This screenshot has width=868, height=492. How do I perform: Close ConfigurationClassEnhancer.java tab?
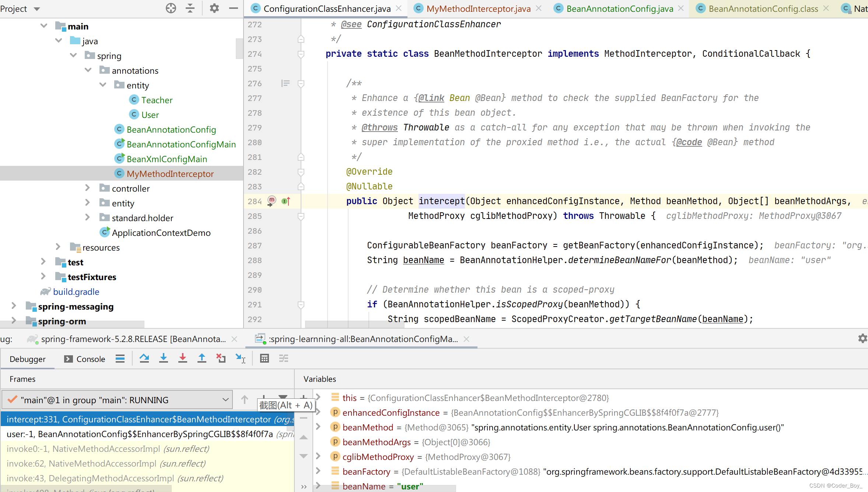pos(399,8)
